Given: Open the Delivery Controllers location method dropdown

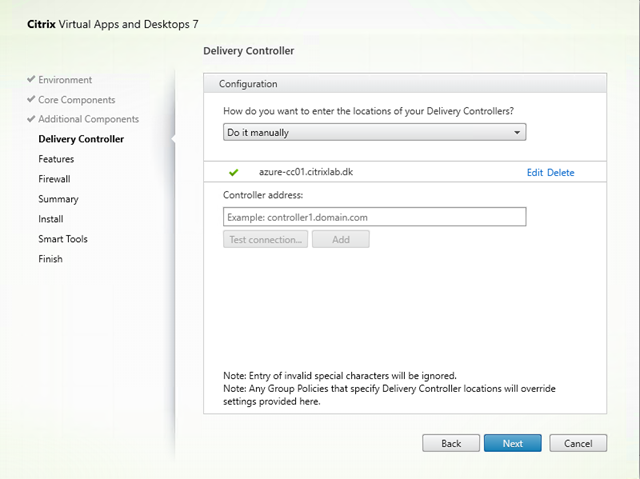Looking at the screenshot, I should coord(374,132).
